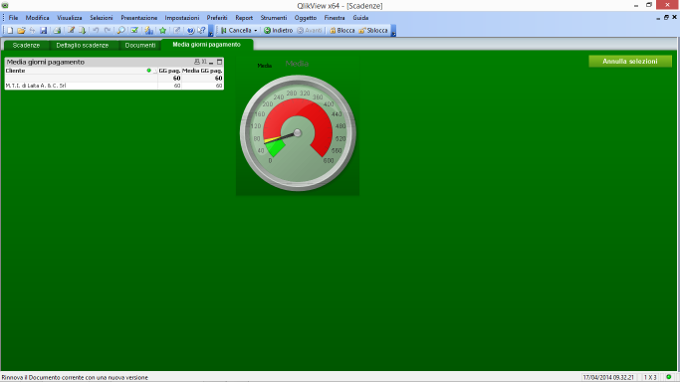Image resolution: width=680 pixels, height=382 pixels.
Task: Open the Presentazione menu
Action: pos(139,18)
